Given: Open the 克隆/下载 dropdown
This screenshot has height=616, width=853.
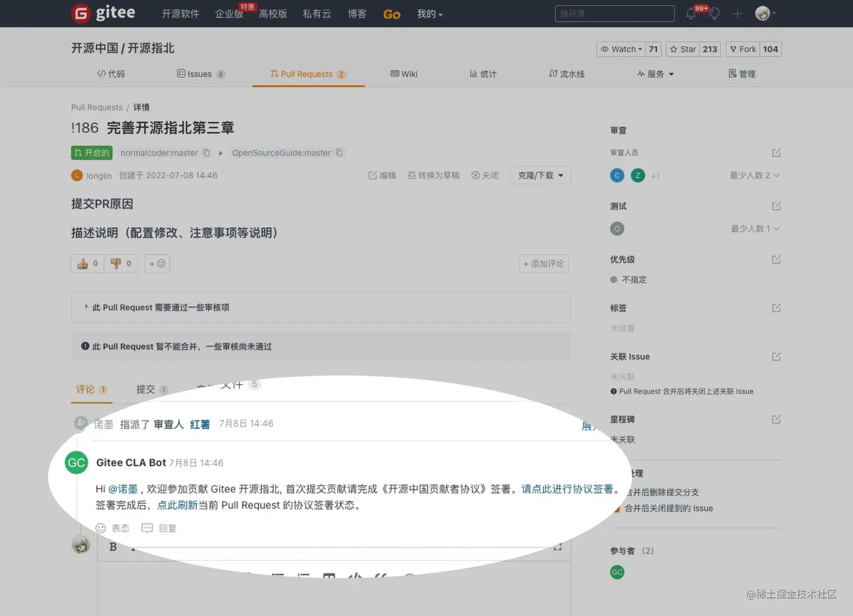Looking at the screenshot, I should pos(540,175).
